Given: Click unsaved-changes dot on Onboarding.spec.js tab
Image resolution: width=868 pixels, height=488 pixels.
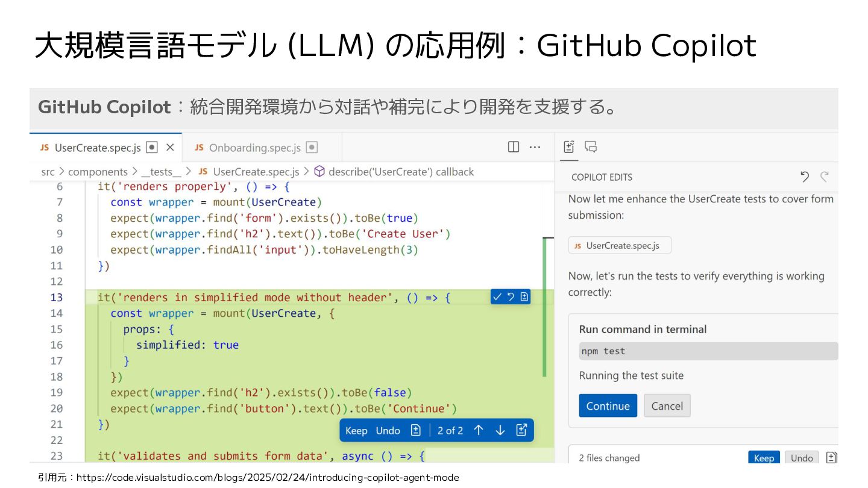Looking at the screenshot, I should 312,148.
